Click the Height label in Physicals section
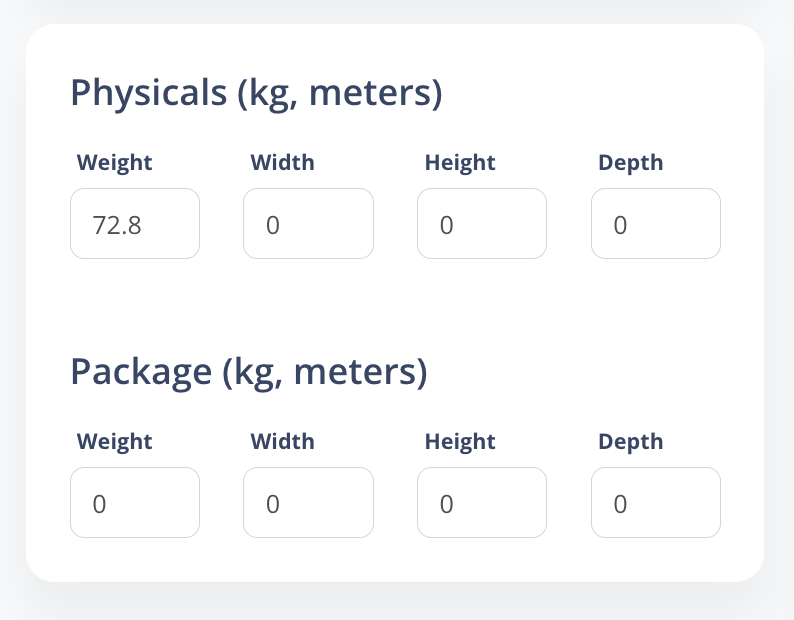Image resolution: width=794 pixels, height=620 pixels. coord(460,162)
